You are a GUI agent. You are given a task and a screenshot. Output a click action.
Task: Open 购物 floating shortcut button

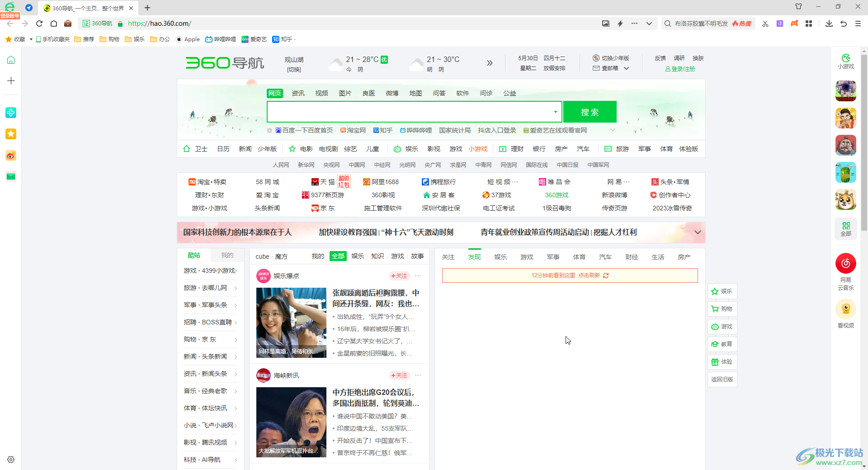pyautogui.click(x=722, y=309)
